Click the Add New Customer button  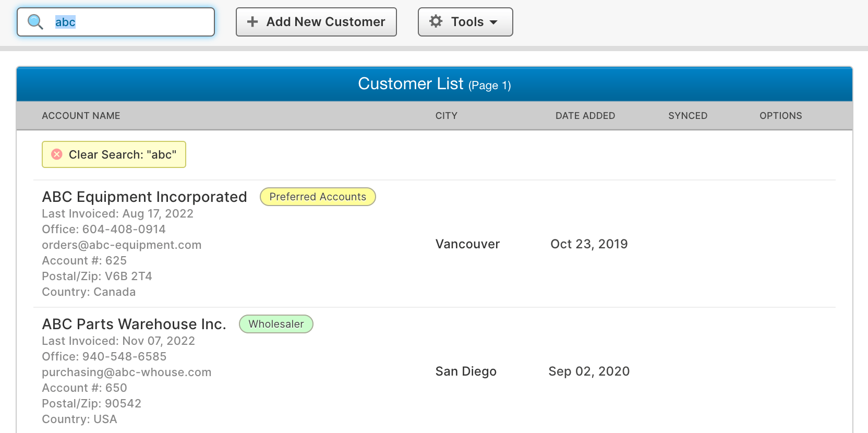pos(316,22)
